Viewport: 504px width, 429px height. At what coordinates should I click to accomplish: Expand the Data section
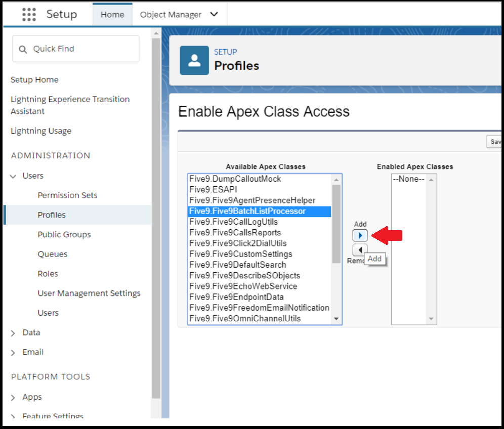pos(13,333)
